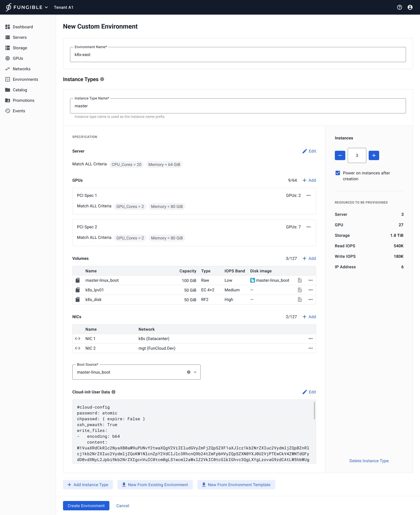
Task: Open more options for k8s_disk volume
Action: tap(310, 299)
